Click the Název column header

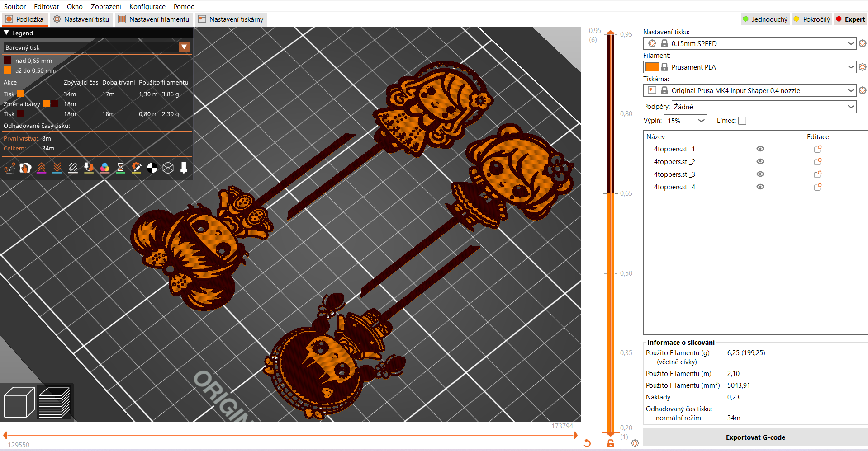pyautogui.click(x=697, y=136)
